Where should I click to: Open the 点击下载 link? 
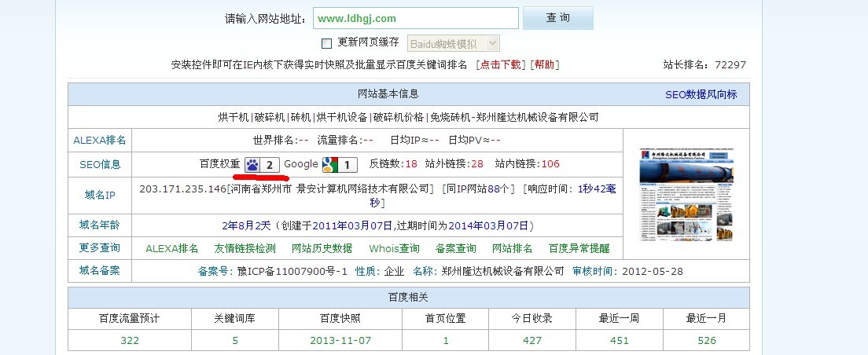(500, 64)
